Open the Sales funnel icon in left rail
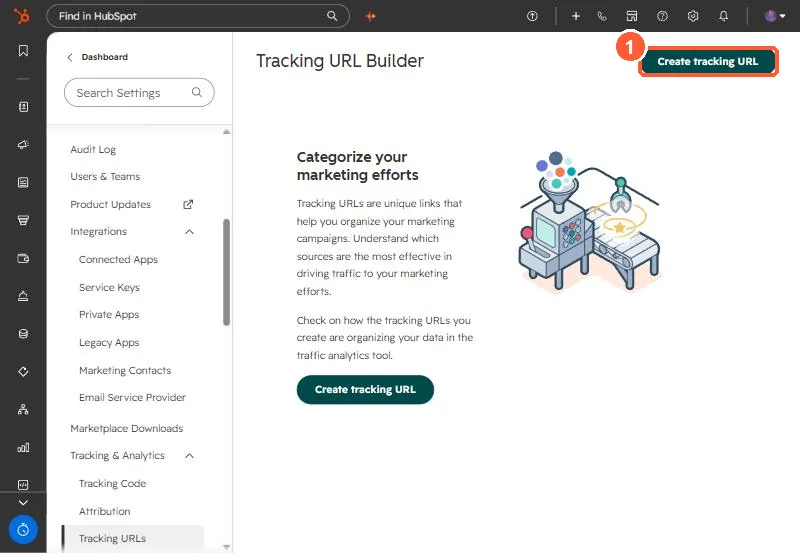Screen dimensions: 800x553 point(23,220)
